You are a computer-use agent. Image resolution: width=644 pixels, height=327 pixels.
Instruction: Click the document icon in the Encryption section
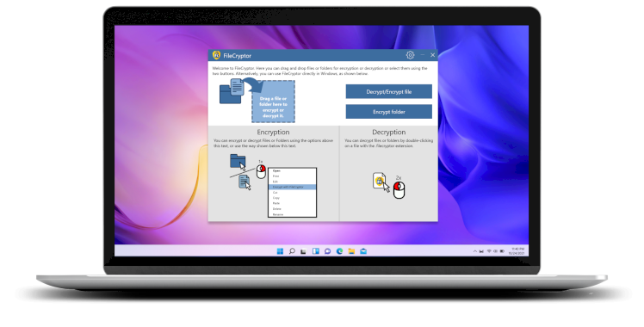coord(244,181)
